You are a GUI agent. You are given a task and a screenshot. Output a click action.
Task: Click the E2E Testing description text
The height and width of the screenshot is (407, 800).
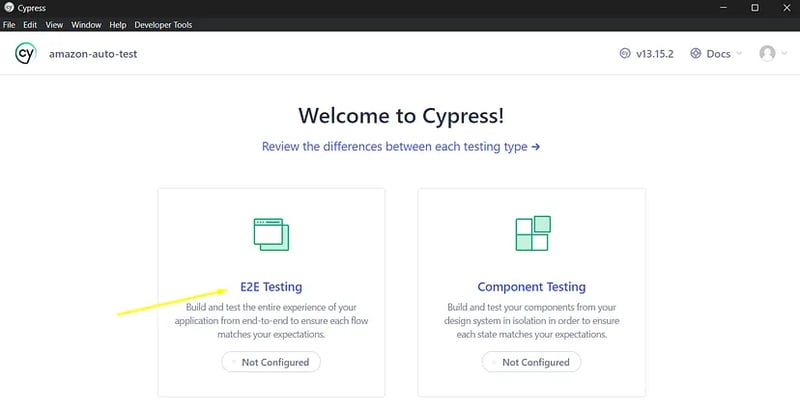point(271,321)
